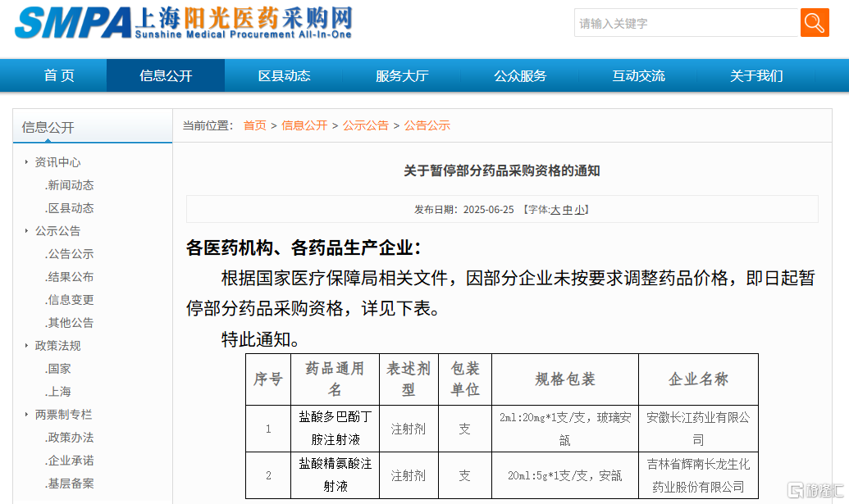Open sidebar 公告公示 item
Viewport: 849px width, 504px height.
(x=69, y=253)
